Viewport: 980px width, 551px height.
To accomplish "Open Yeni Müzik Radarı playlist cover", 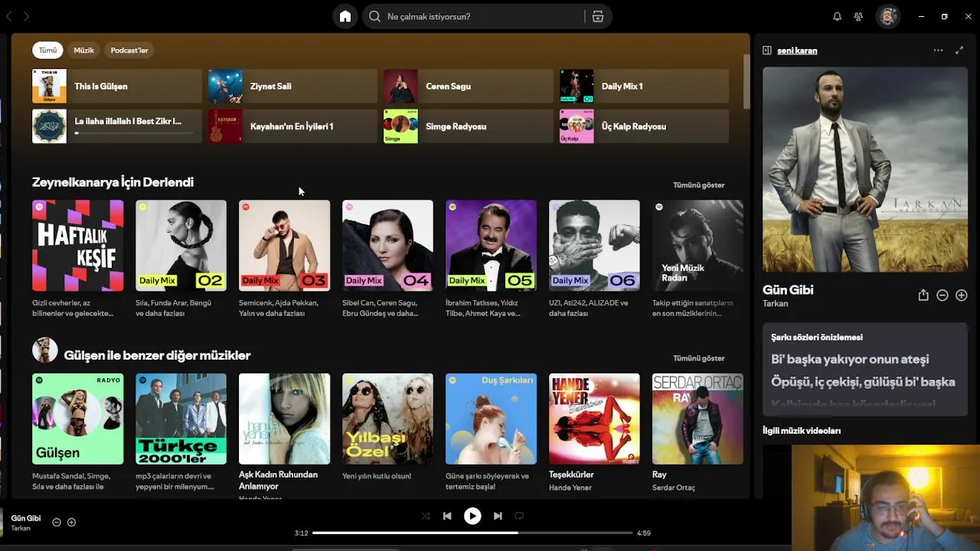I will coord(697,246).
